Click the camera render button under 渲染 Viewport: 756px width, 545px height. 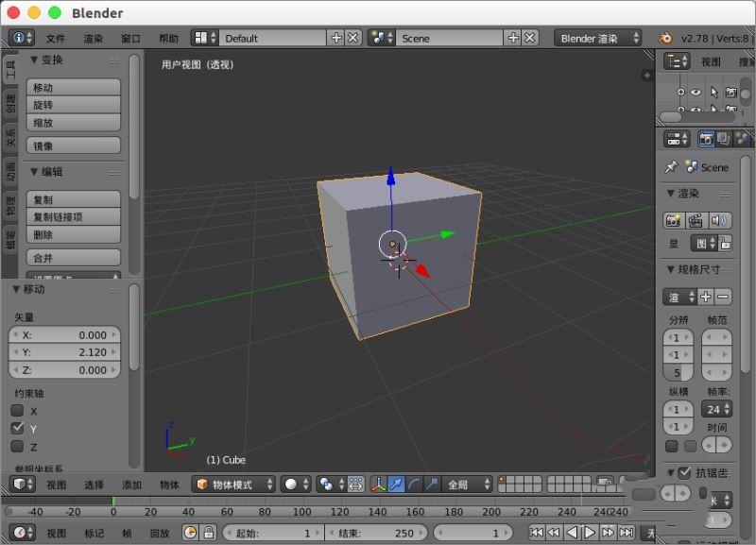tap(673, 219)
